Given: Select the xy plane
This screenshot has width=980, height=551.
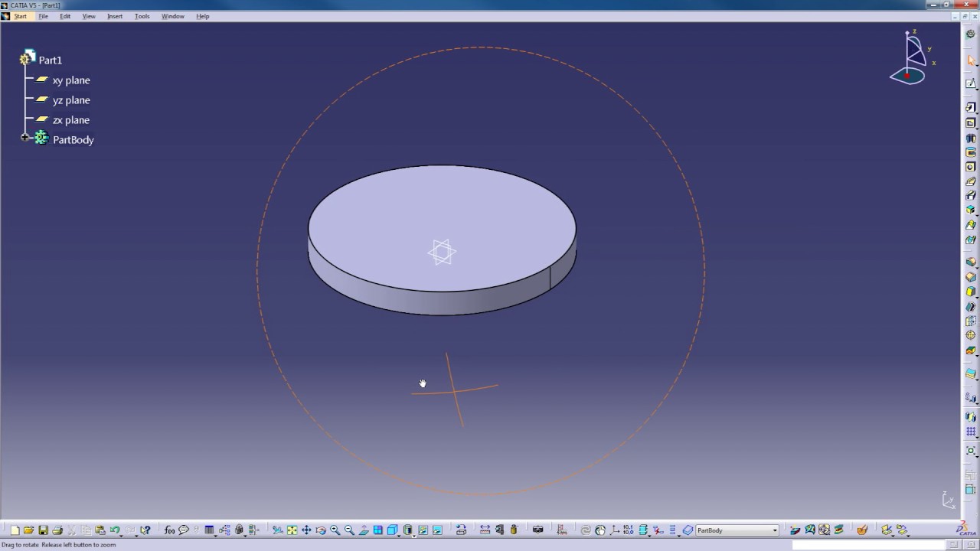Looking at the screenshot, I should (71, 80).
